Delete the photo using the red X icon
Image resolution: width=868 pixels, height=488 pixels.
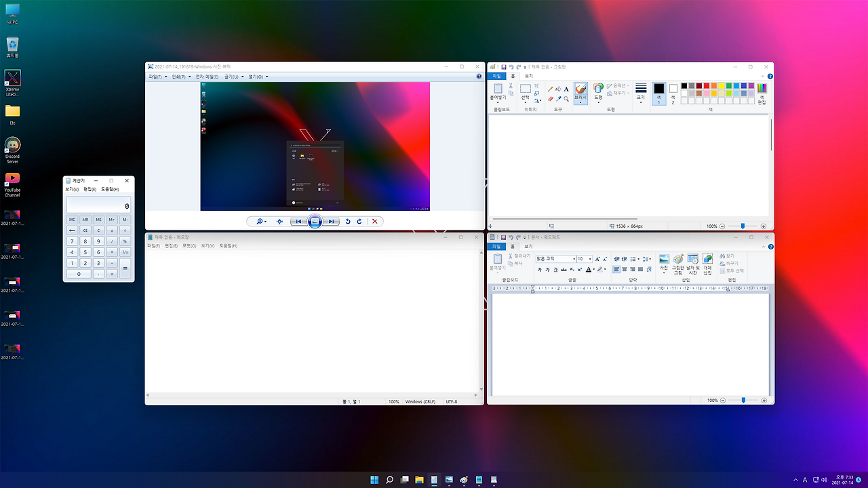point(375,221)
